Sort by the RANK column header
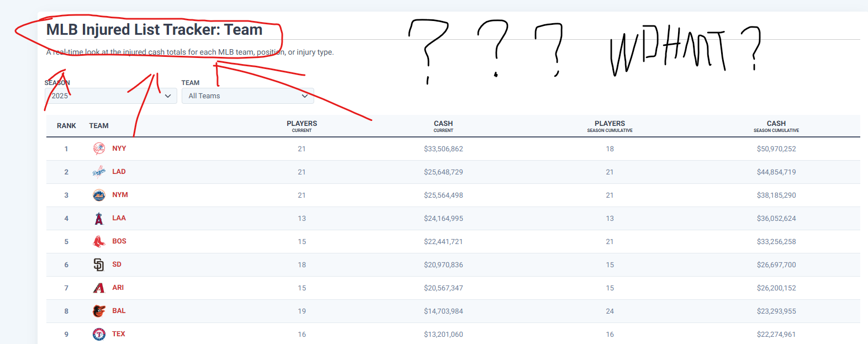The width and height of the screenshot is (868, 344). (66, 126)
